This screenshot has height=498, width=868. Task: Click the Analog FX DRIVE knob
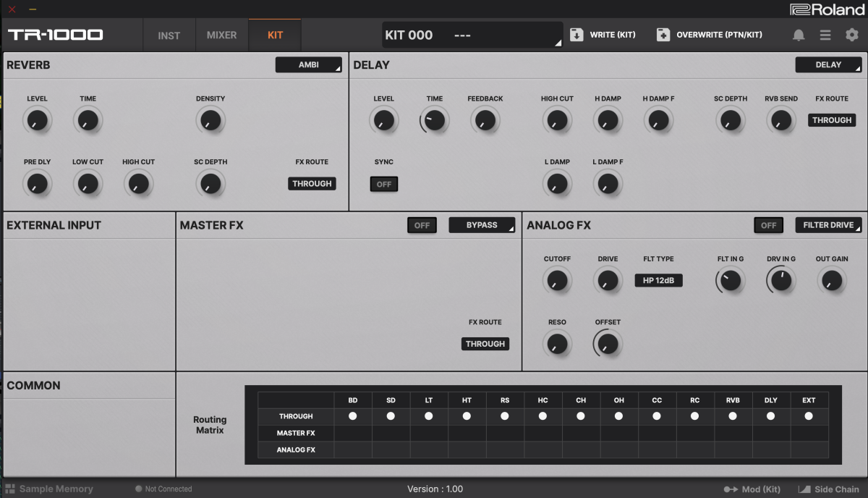608,281
